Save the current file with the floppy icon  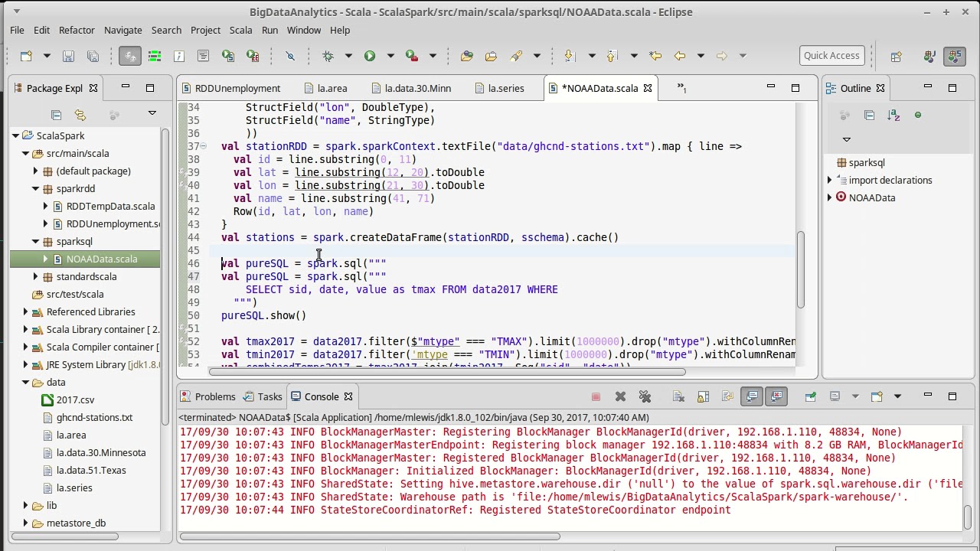68,56
